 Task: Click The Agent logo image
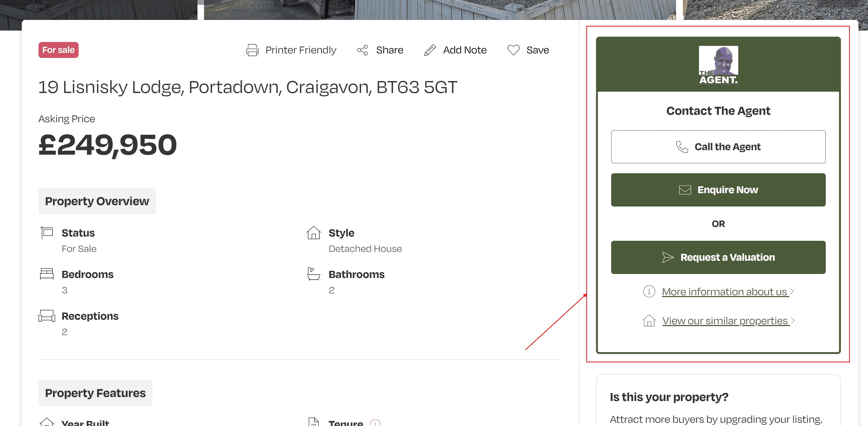[x=718, y=65]
